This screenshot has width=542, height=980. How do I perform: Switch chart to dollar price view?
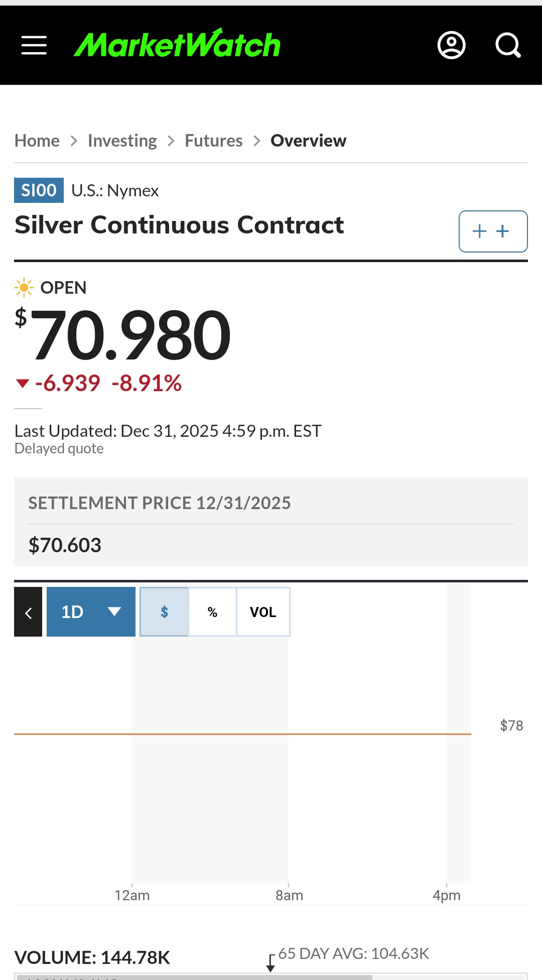164,612
